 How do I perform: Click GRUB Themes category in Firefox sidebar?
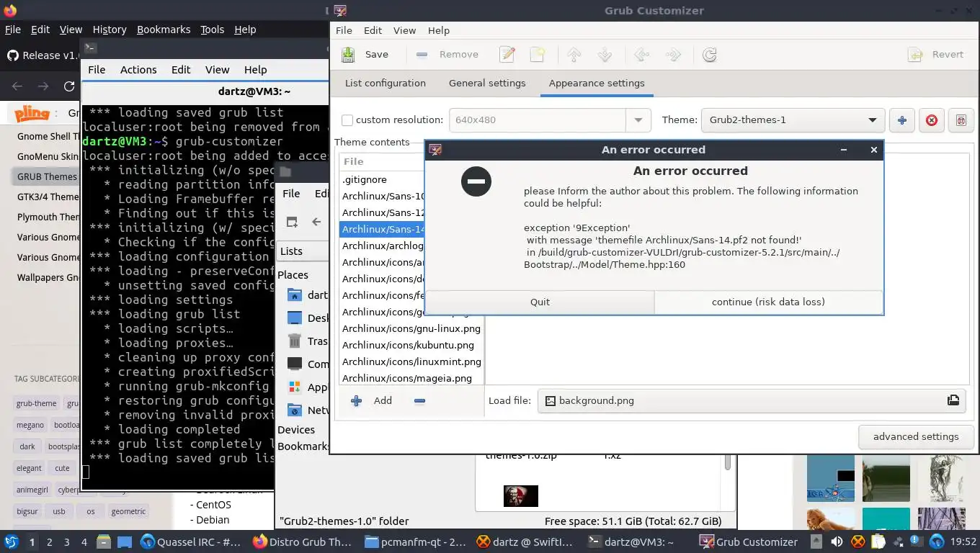click(47, 176)
